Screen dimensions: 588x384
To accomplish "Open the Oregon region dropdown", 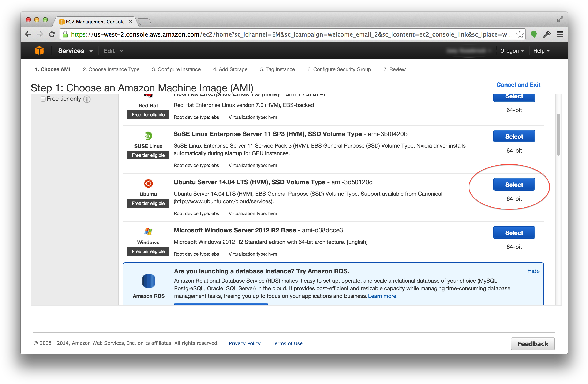I will pos(512,51).
